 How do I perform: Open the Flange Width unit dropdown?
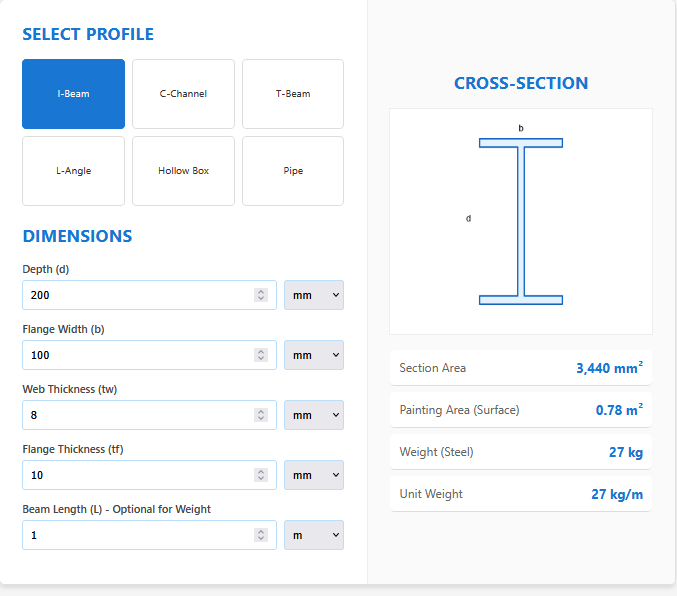pyautogui.click(x=314, y=355)
